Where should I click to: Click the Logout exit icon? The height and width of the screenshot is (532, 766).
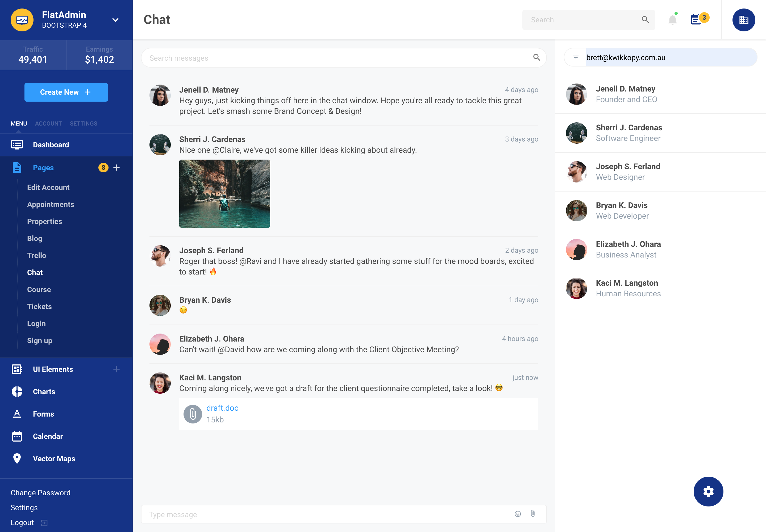point(44,523)
